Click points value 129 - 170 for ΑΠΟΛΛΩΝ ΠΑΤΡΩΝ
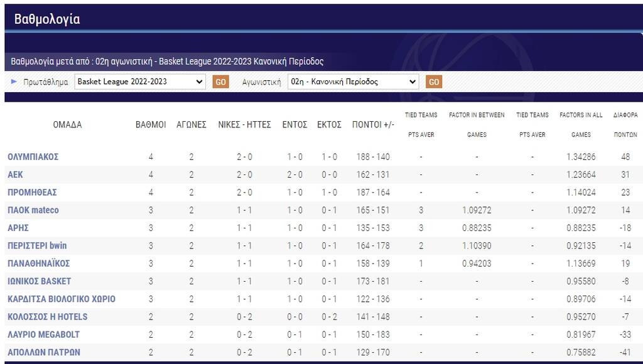Screen dimensions: 643x364 pyautogui.click(x=373, y=352)
